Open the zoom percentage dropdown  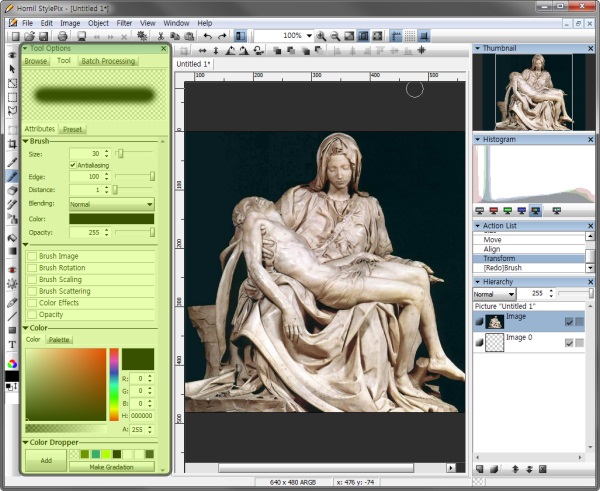[309, 36]
